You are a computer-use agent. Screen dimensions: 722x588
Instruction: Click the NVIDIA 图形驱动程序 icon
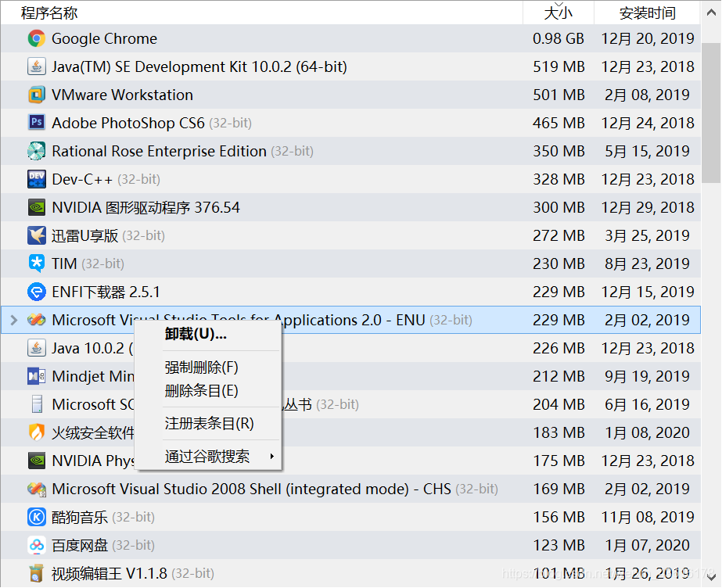tap(37, 207)
